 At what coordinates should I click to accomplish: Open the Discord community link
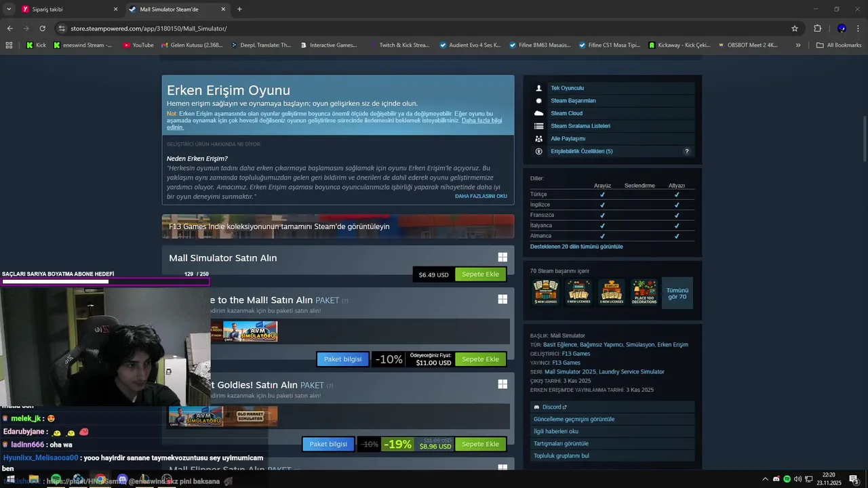pos(554,407)
